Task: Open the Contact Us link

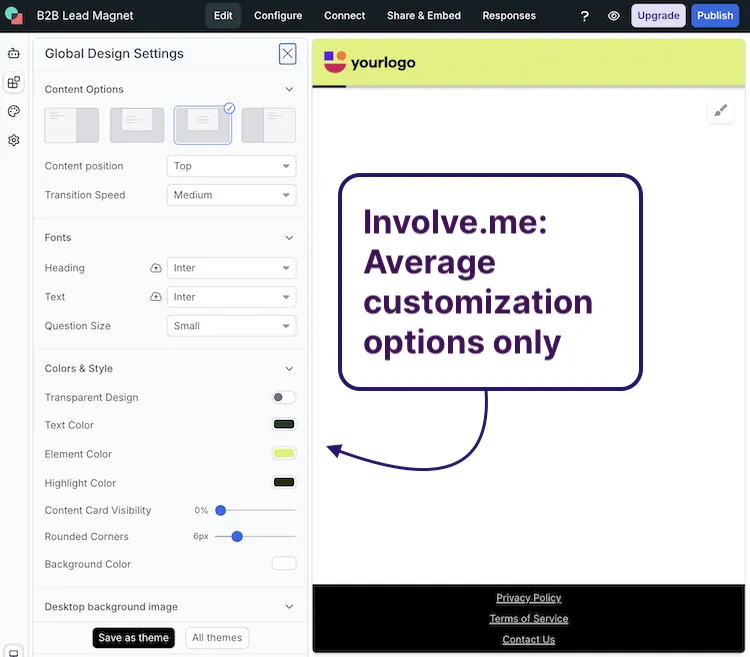Action: point(529,640)
